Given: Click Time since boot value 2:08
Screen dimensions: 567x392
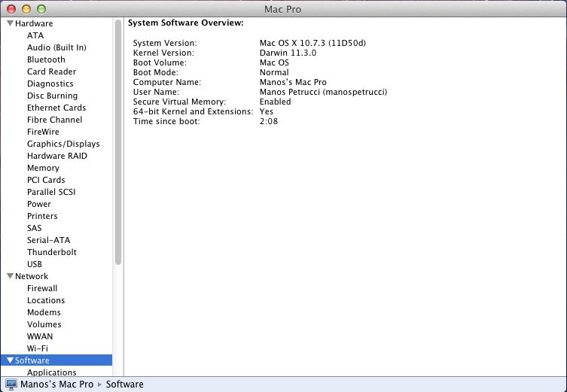Looking at the screenshot, I should tap(269, 121).
